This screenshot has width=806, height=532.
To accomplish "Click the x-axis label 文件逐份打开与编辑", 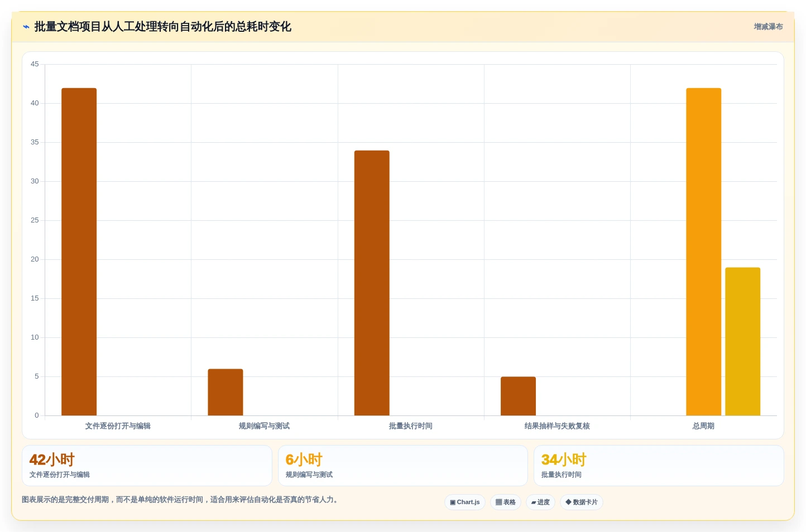I will (x=118, y=426).
